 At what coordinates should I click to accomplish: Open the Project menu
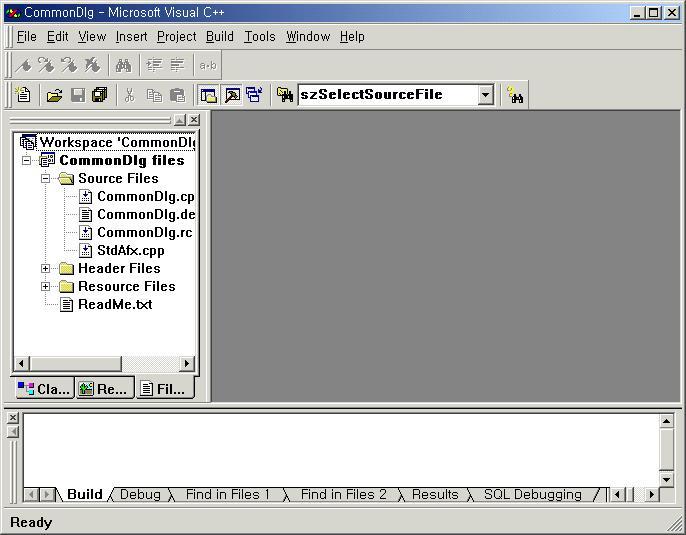(x=176, y=36)
